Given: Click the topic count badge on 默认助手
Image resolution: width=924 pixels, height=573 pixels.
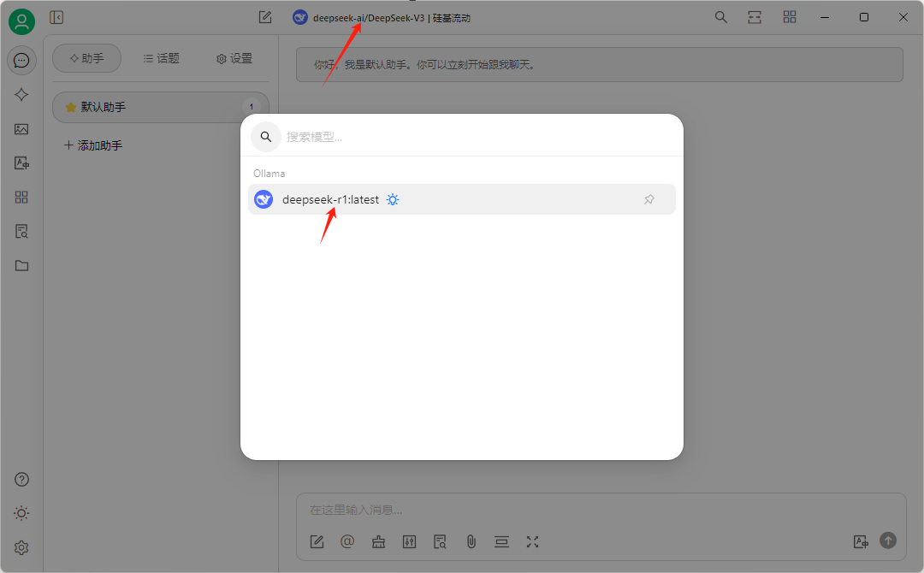Looking at the screenshot, I should (x=251, y=107).
